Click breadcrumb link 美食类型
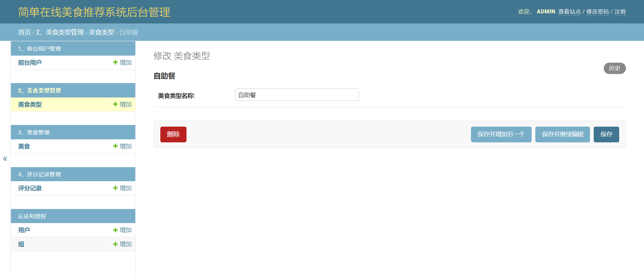Screen dimensions: 644x276 coord(101,32)
